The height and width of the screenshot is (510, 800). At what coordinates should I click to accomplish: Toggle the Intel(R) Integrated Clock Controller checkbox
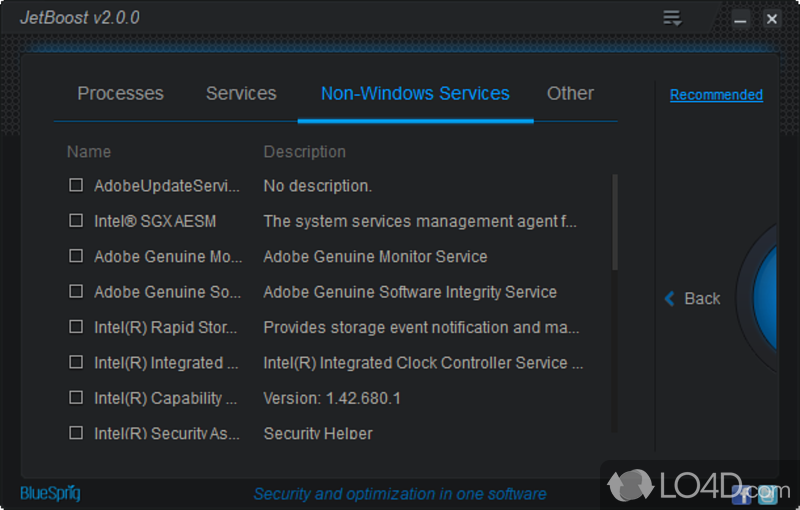(x=76, y=362)
